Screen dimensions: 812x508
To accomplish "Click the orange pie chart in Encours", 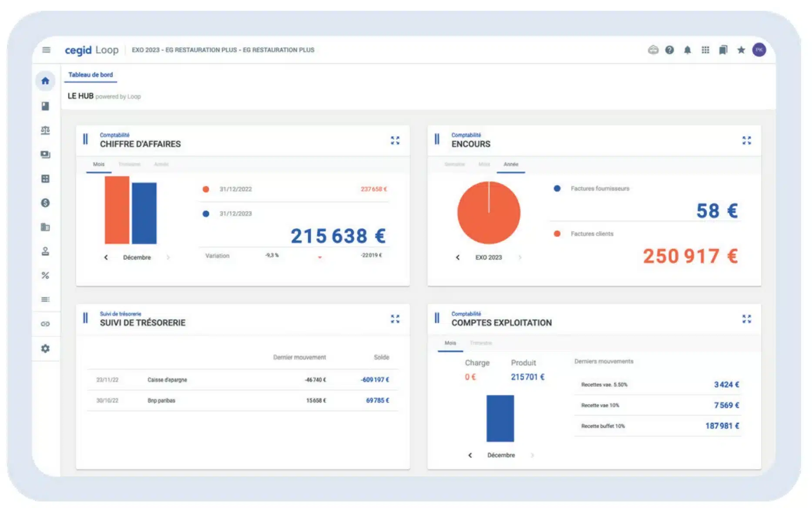I will tap(488, 213).
